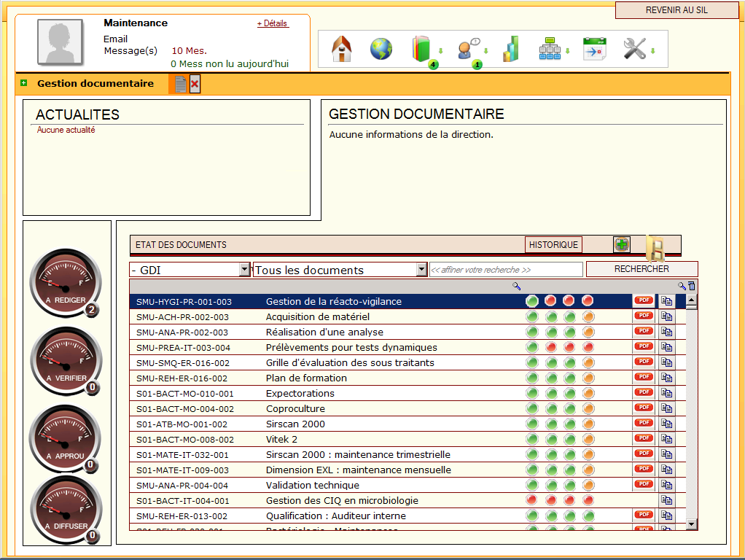
Task: Click the globe icon in the toolbar
Action: tap(381, 50)
